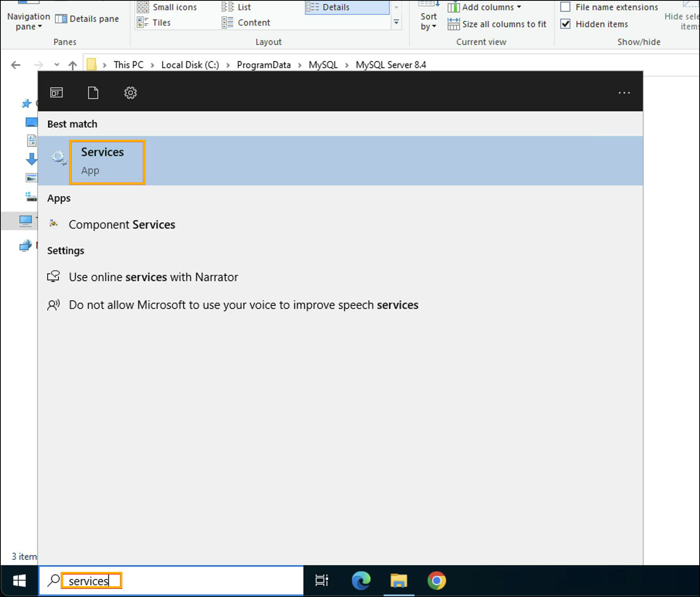Open the Sort by dropdown
The height and width of the screenshot is (597, 700).
[x=428, y=22]
